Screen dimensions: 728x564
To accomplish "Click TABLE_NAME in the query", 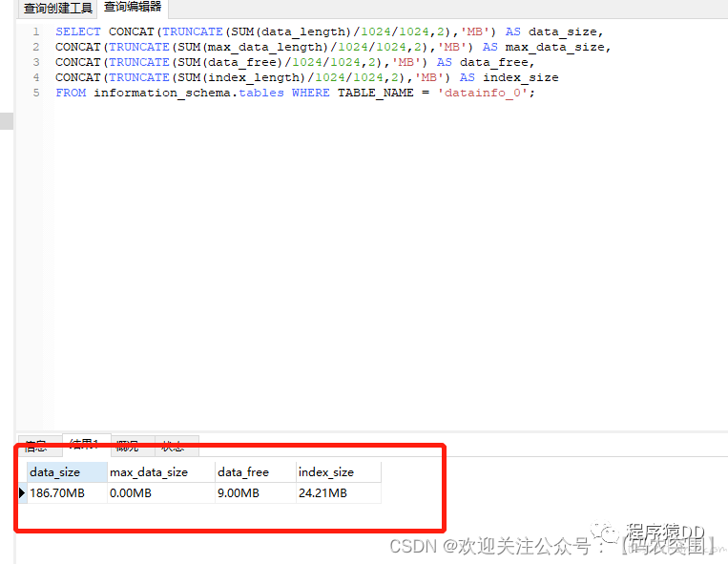I will pyautogui.click(x=375, y=93).
